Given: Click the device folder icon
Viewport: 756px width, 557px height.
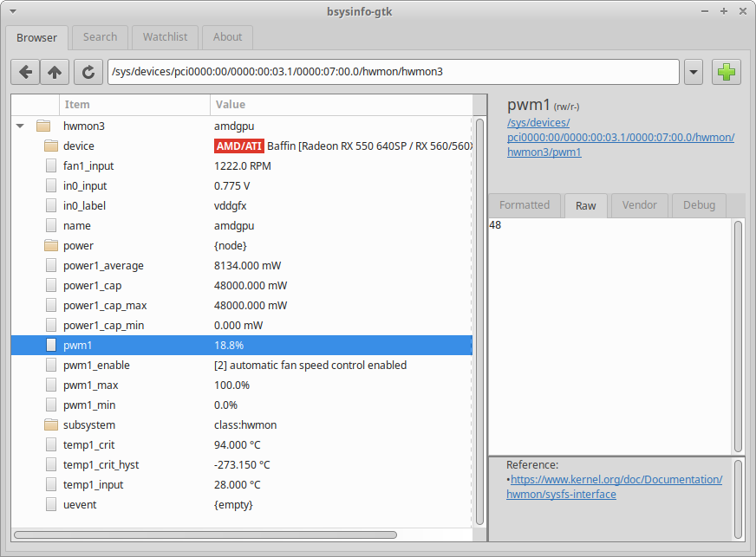Looking at the screenshot, I should pyautogui.click(x=50, y=146).
